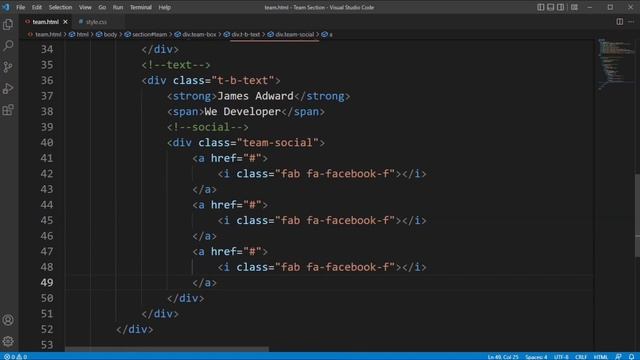Open the Search view in activity bar
Screen dimensions: 640x360
[x=8, y=45]
